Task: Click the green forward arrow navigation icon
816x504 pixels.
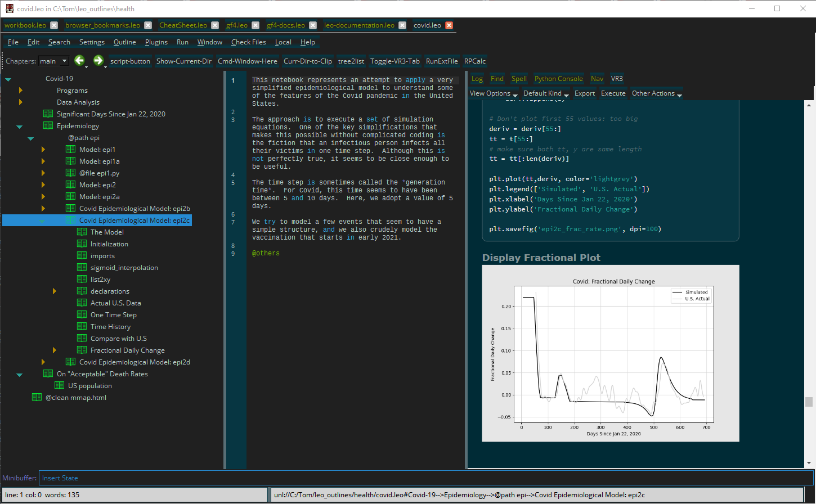Action: click(x=98, y=61)
